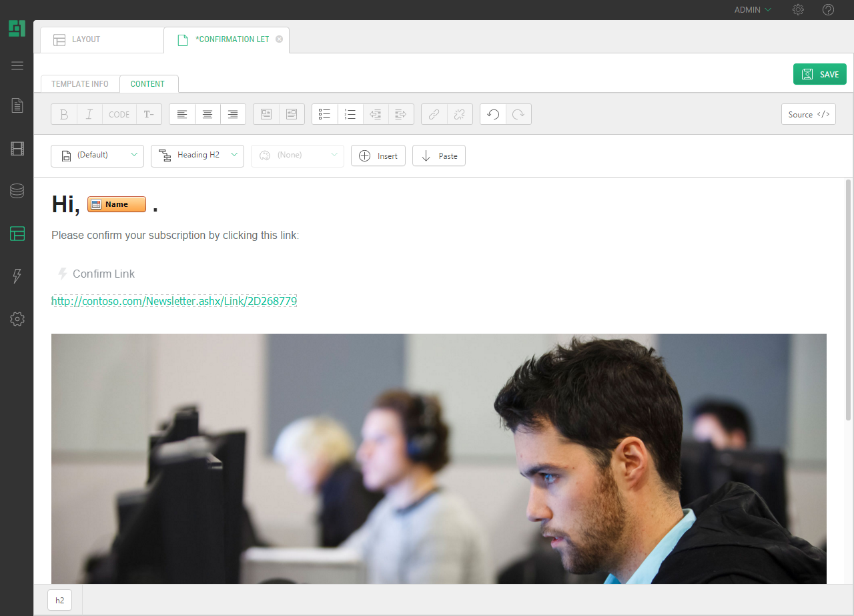The image size is (854, 616).
Task: Open the database icon in sidebar
Action: click(17, 191)
